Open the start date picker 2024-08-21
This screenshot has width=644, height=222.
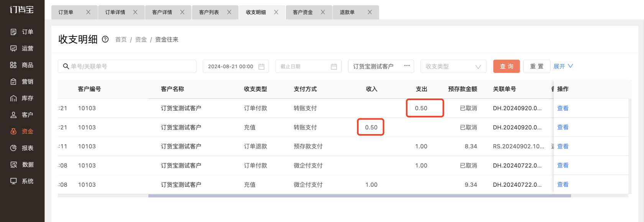(235, 66)
